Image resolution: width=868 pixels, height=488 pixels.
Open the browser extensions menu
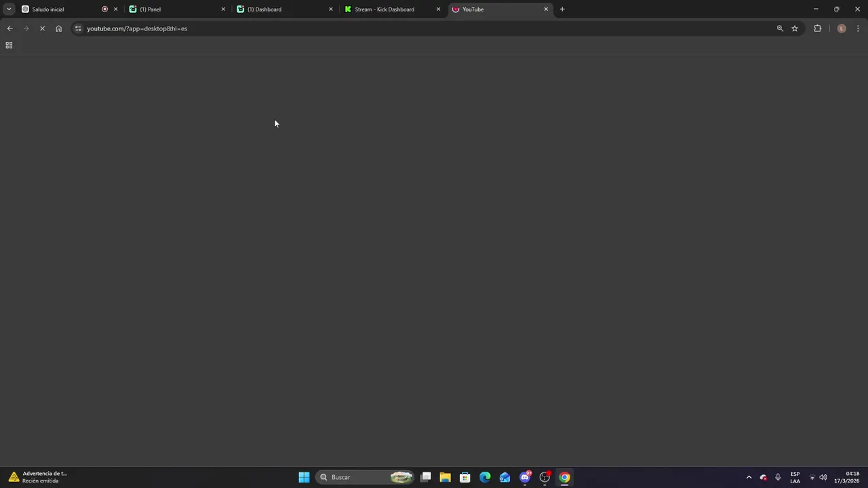click(817, 28)
